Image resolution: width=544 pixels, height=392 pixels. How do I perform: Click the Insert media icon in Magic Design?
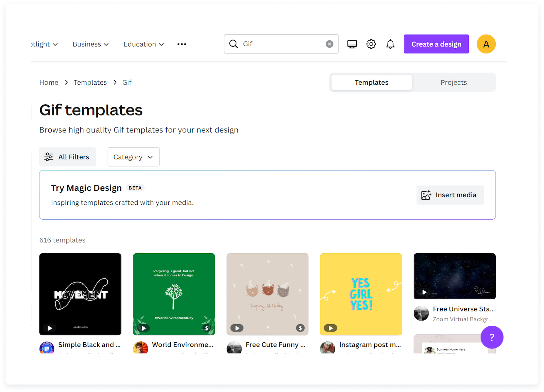(426, 195)
